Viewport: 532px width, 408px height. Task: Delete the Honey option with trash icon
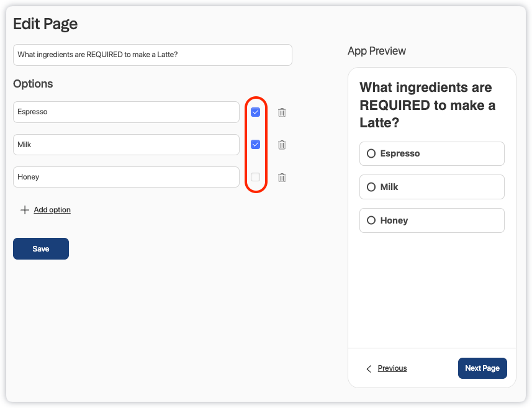click(x=282, y=178)
